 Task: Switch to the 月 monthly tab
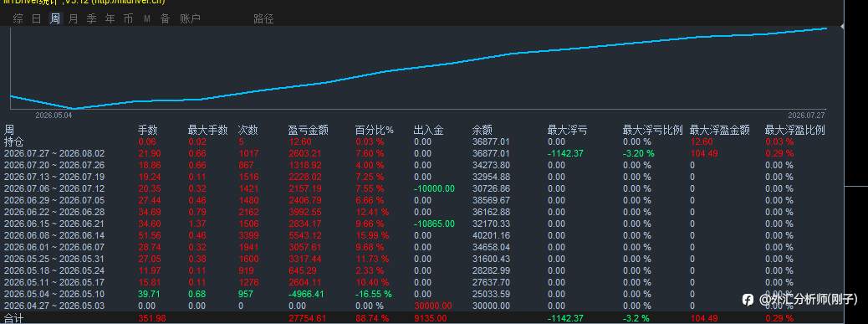pyautogui.click(x=73, y=18)
